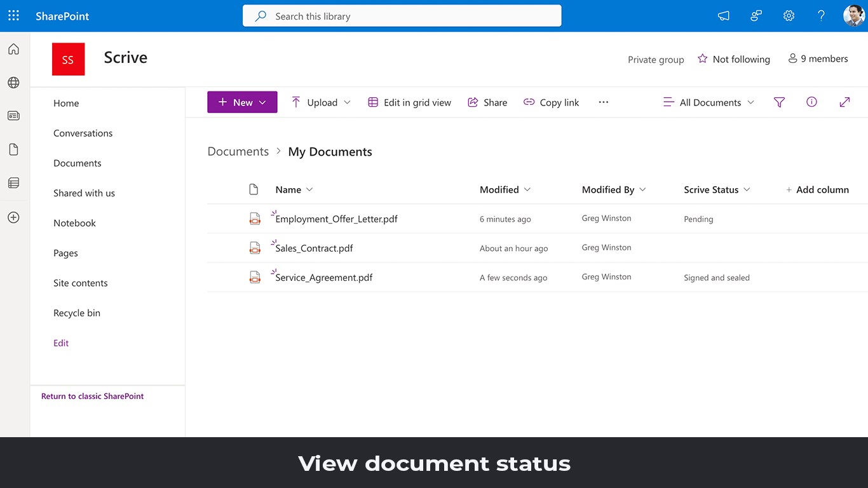The image size is (868, 488).
Task: Click Copy link in the toolbar
Action: 551,102
